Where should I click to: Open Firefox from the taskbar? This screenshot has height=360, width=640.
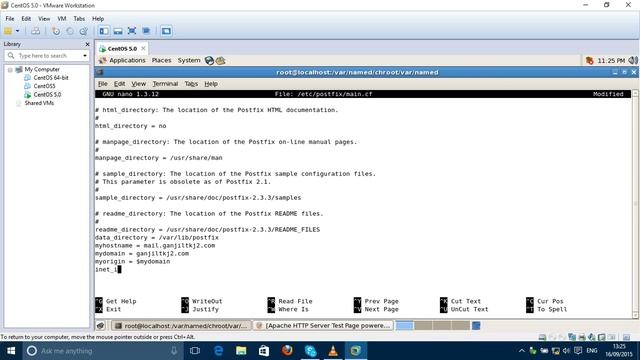[287, 351]
